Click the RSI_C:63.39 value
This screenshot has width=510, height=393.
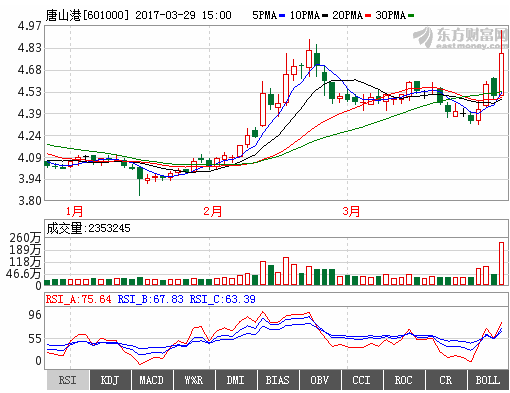(223, 299)
